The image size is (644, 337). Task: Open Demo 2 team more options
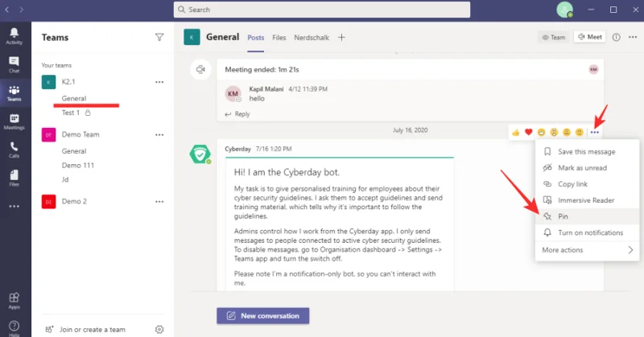click(159, 202)
